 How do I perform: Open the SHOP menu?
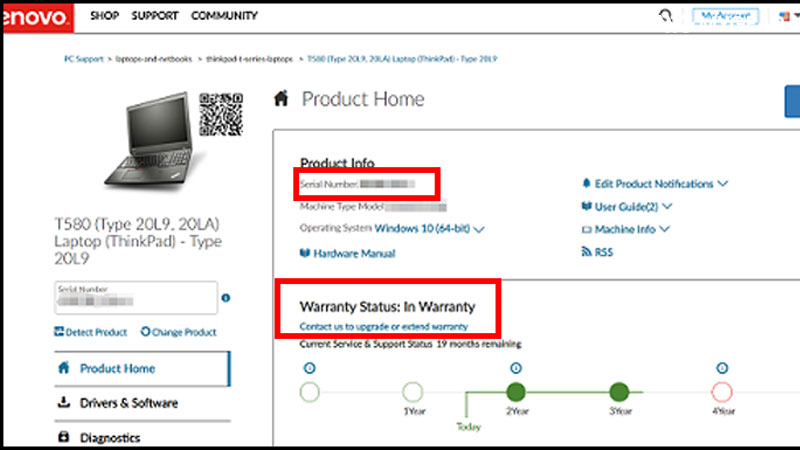104,16
